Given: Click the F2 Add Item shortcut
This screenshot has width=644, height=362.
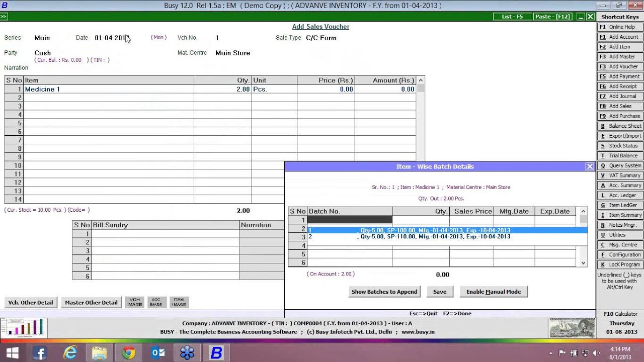Looking at the screenshot, I should 620,47.
